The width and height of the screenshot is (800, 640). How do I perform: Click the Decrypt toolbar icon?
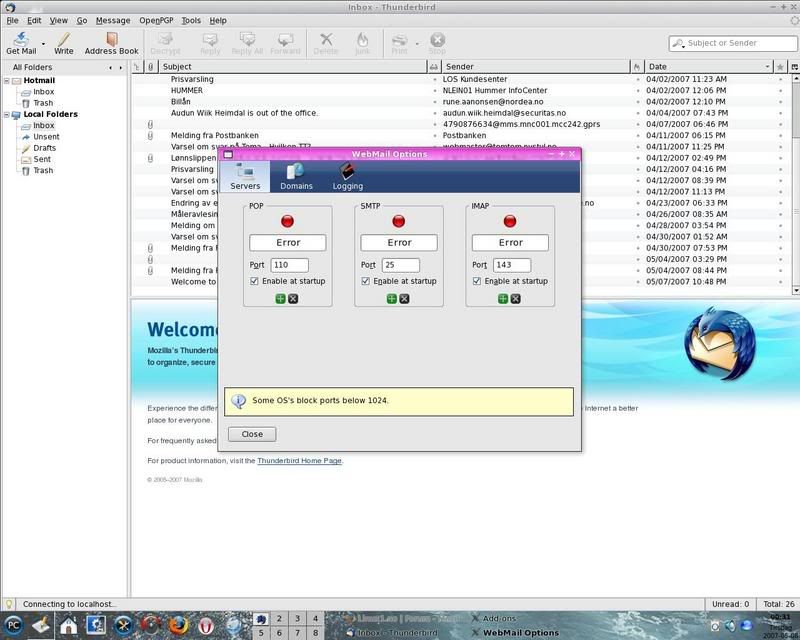165,43
